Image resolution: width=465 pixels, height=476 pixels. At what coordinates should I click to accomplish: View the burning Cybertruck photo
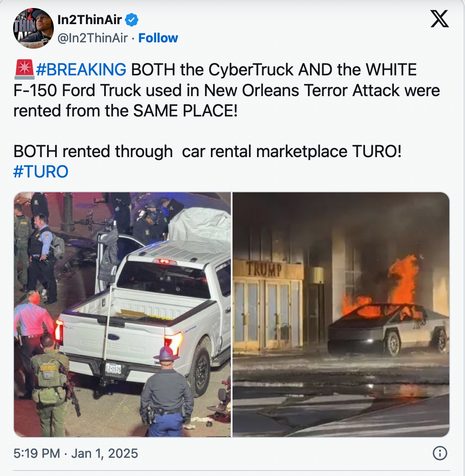pos(341,315)
